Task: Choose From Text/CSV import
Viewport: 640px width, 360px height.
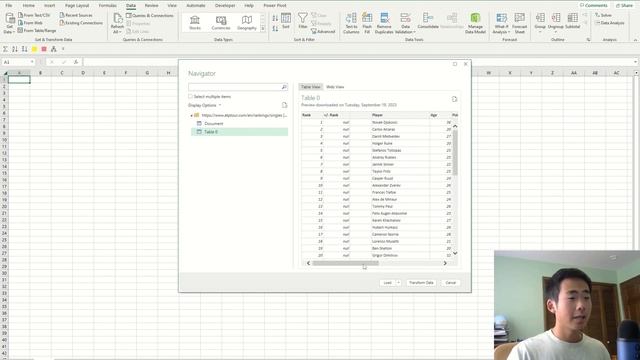Action: pyautogui.click(x=34, y=15)
